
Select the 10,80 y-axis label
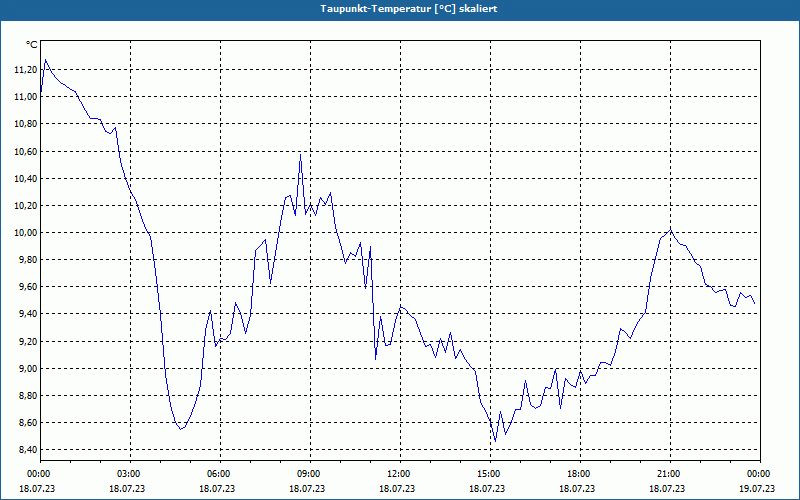26,124
